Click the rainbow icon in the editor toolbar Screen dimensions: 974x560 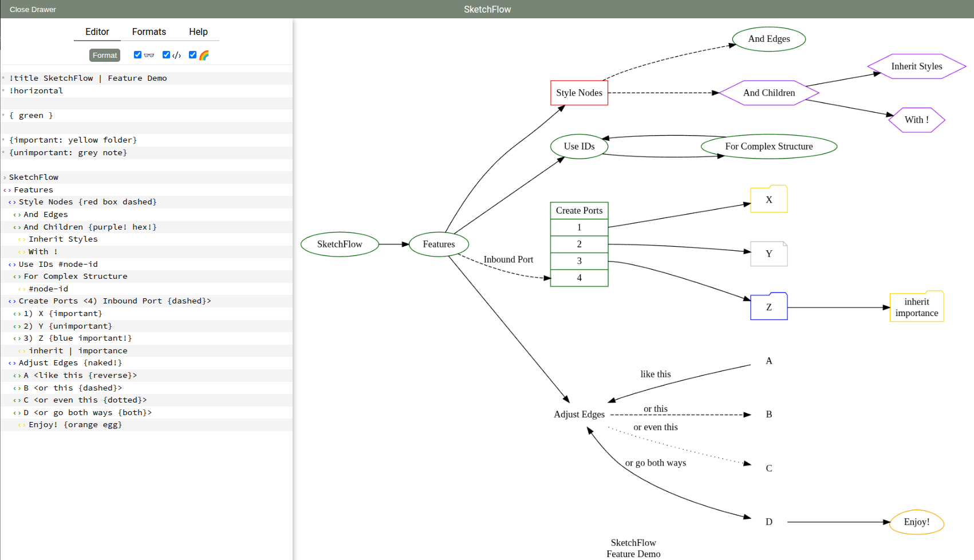coord(204,56)
